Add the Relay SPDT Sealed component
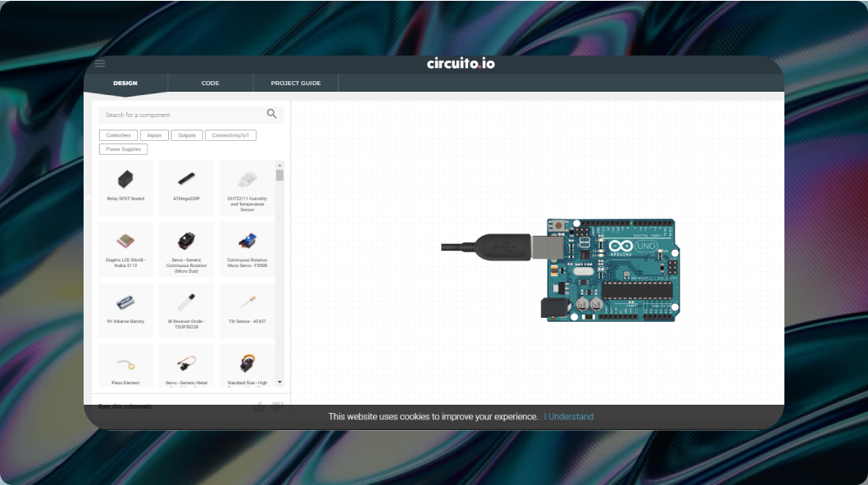 [125, 188]
